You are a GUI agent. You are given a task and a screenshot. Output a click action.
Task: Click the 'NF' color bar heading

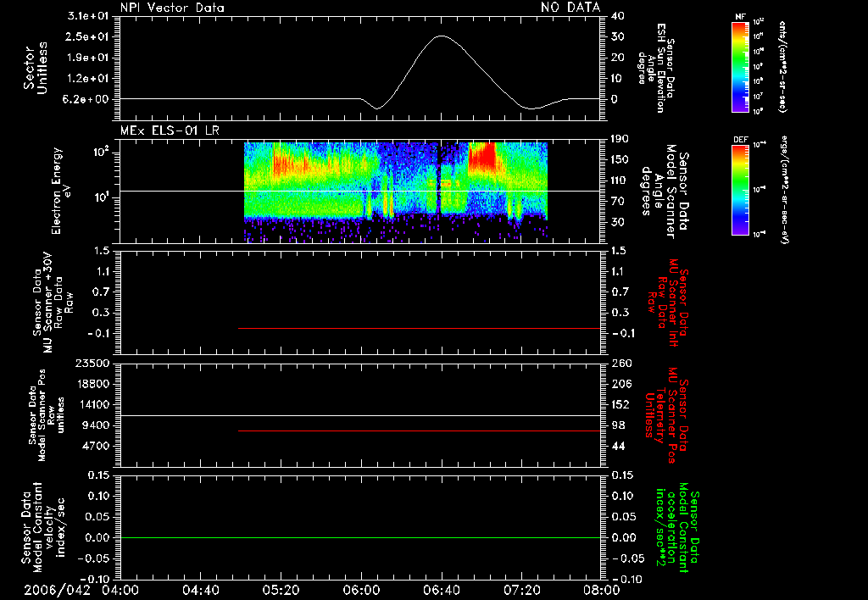(x=740, y=17)
